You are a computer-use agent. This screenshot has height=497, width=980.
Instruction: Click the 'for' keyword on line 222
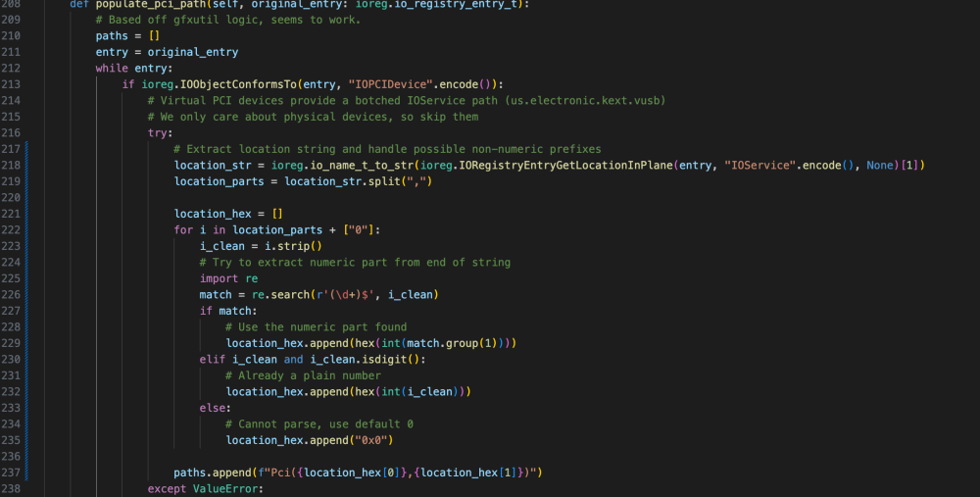[x=183, y=230]
